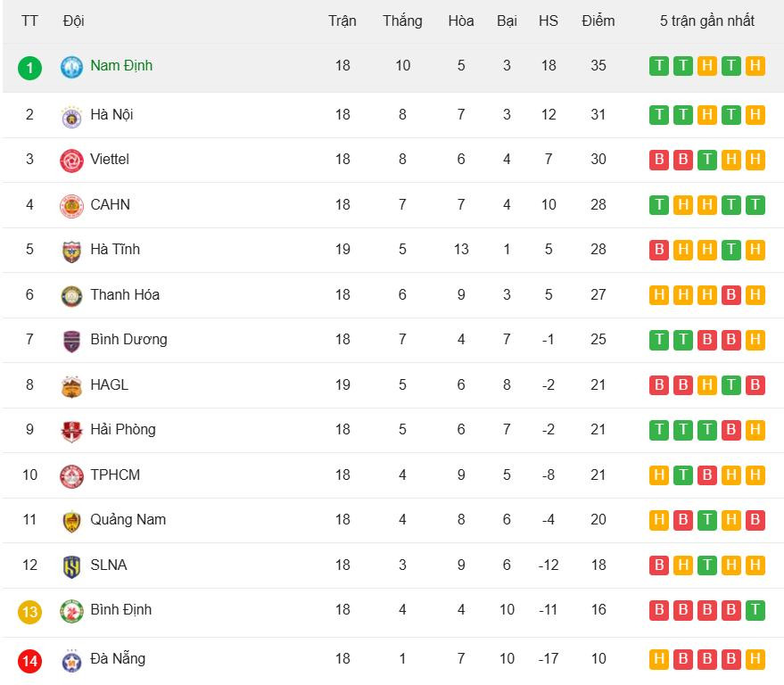Click the Viettel team logo
The image size is (784, 685).
(x=71, y=161)
